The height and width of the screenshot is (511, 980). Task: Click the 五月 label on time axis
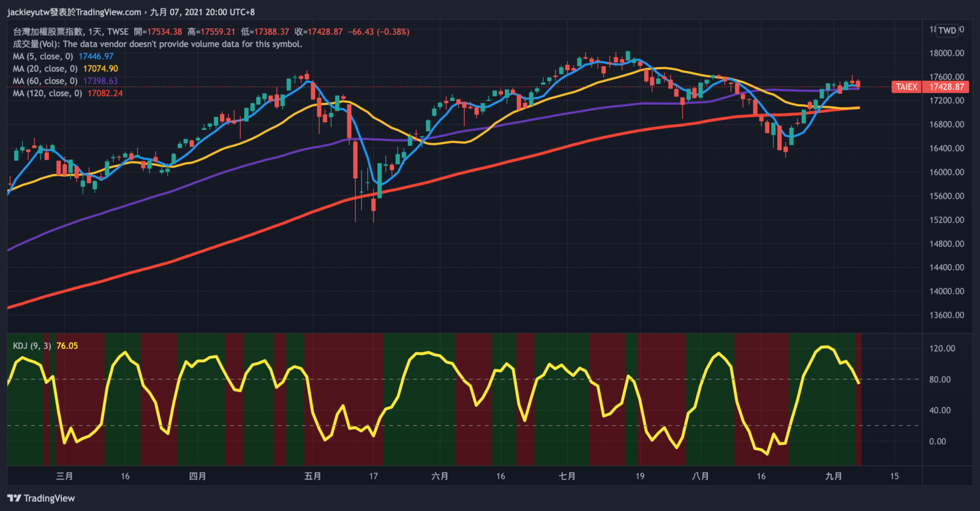pyautogui.click(x=312, y=476)
